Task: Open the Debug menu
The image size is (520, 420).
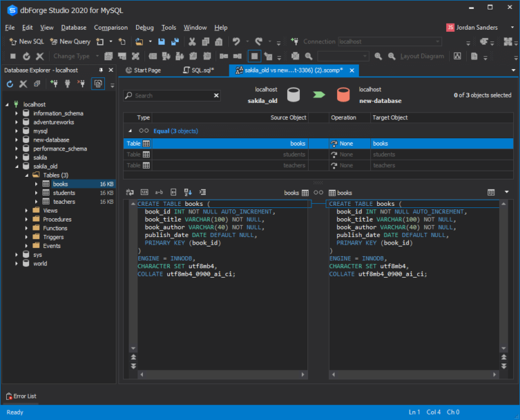Action: (145, 28)
